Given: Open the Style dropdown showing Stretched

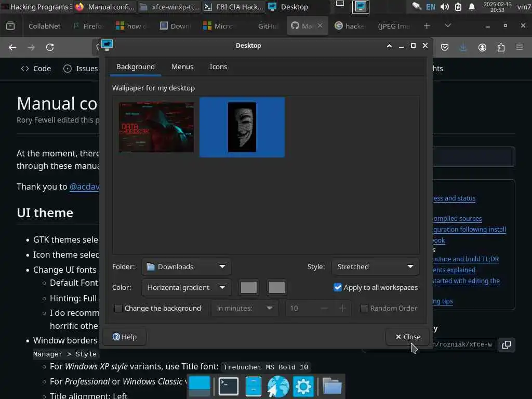Looking at the screenshot, I should 375,267.
